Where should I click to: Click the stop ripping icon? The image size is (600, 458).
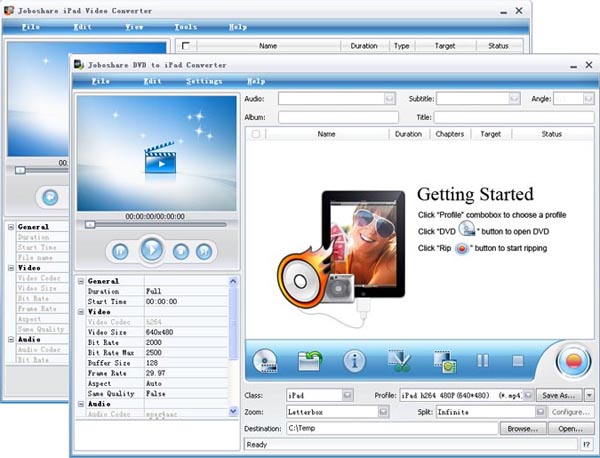(518, 360)
